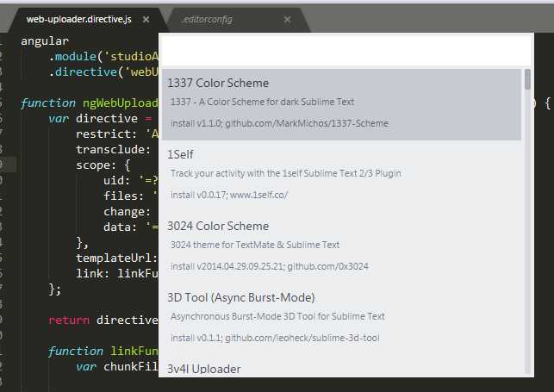Pick the 3D Tool (Async Burst-Mode) package

341,318
